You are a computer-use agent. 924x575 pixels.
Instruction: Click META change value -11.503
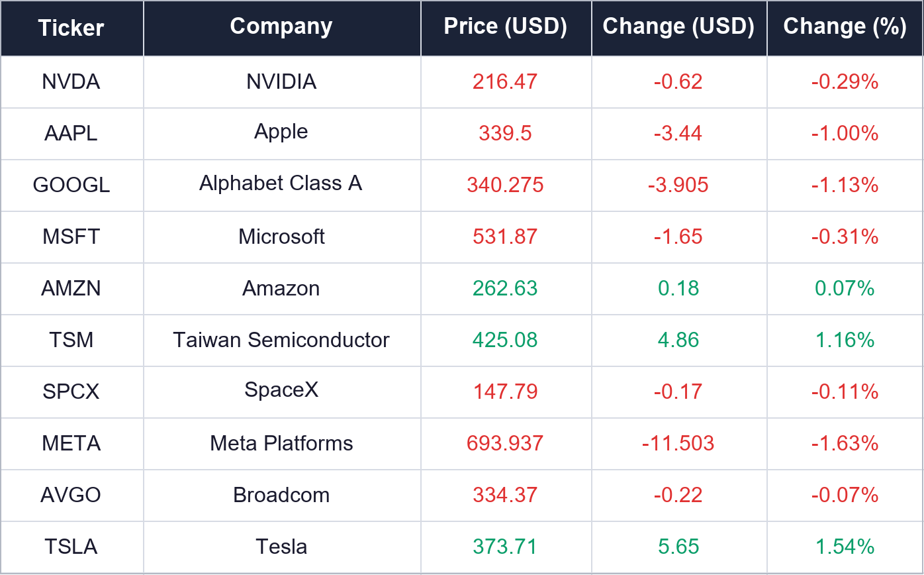click(678, 443)
